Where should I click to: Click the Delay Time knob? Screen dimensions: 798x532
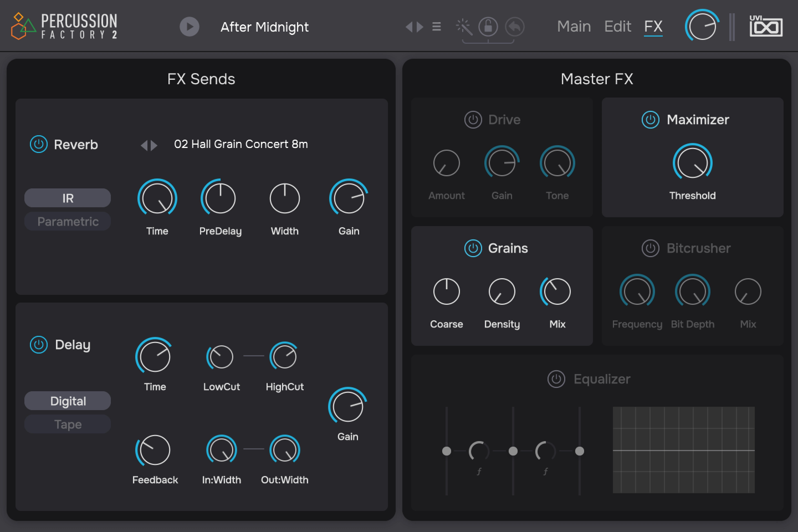point(155,357)
